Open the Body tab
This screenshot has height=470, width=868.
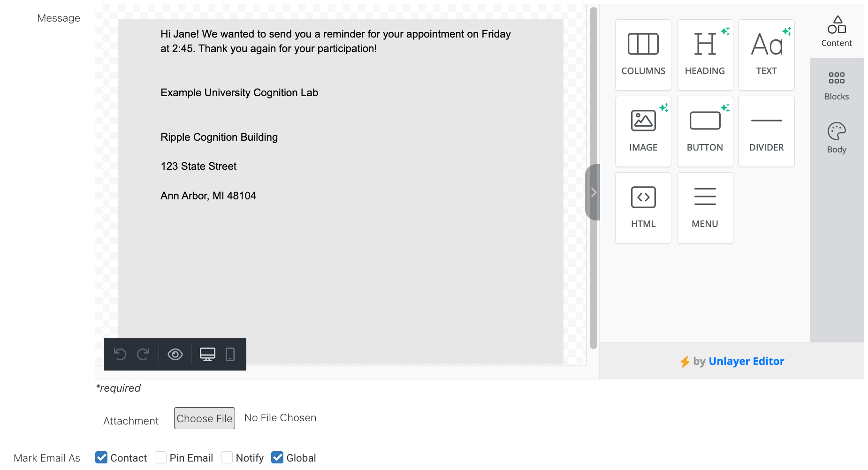(x=836, y=138)
